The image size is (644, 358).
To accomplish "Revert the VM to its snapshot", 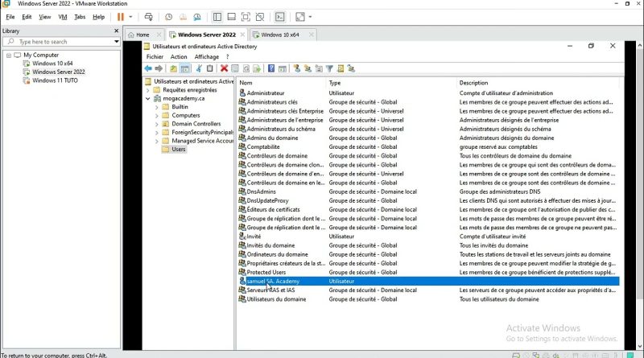I will [x=183, y=17].
